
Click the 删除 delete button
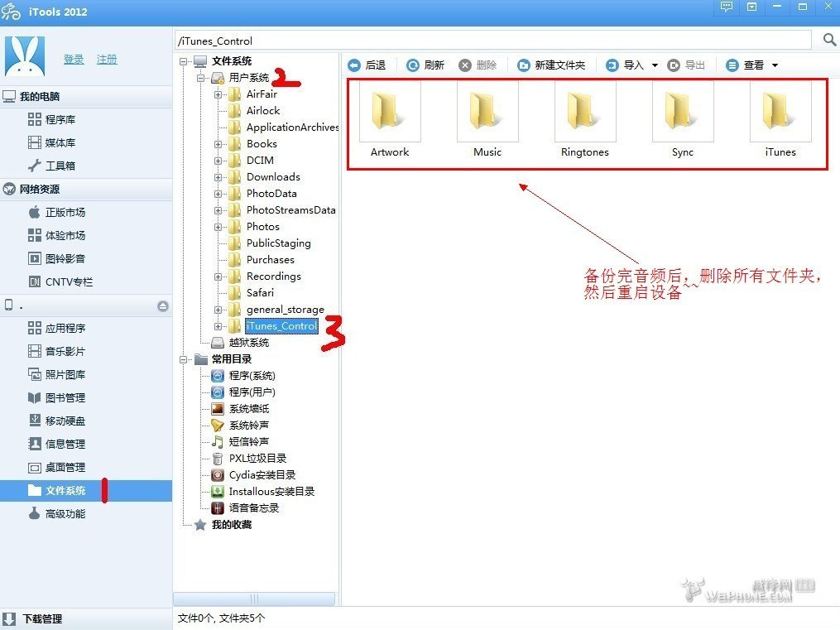pos(478,65)
